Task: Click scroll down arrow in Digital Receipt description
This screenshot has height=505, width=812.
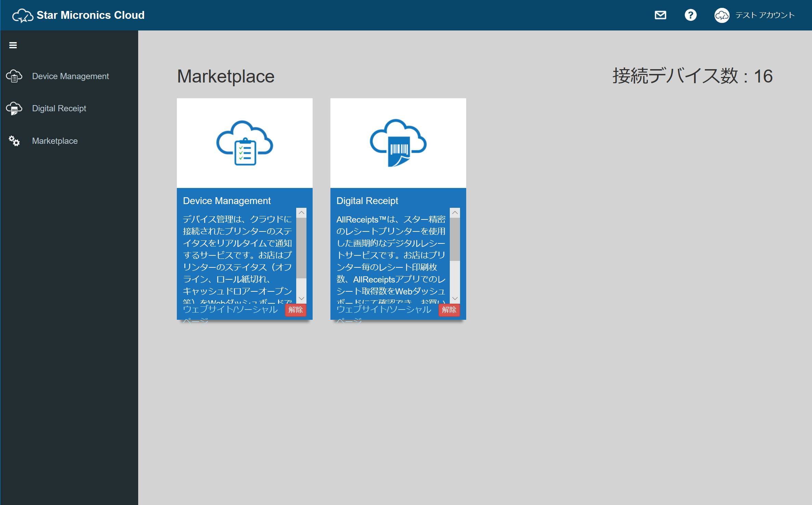Action: pos(455,299)
